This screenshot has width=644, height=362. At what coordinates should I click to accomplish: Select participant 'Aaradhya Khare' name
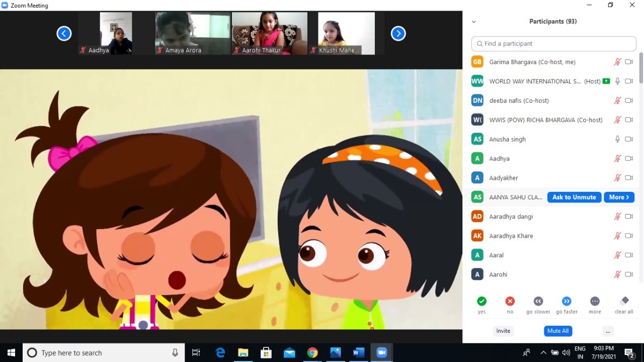tap(511, 236)
